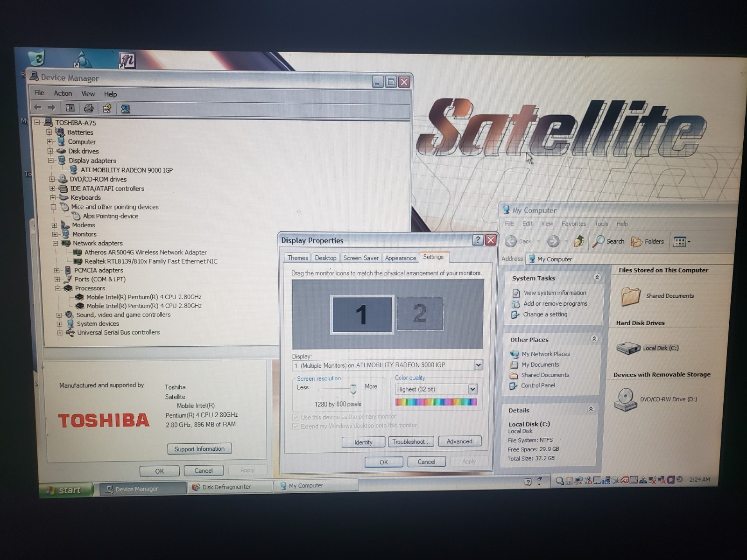Click Device Manager toolbar Back arrow

click(38, 108)
